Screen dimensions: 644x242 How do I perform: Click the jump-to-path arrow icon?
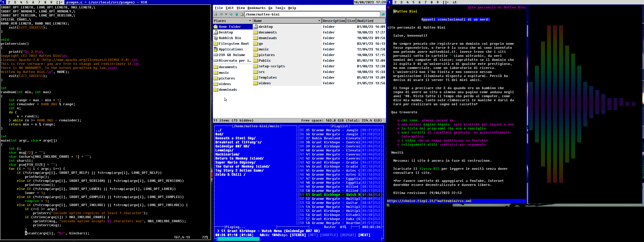click(383, 15)
